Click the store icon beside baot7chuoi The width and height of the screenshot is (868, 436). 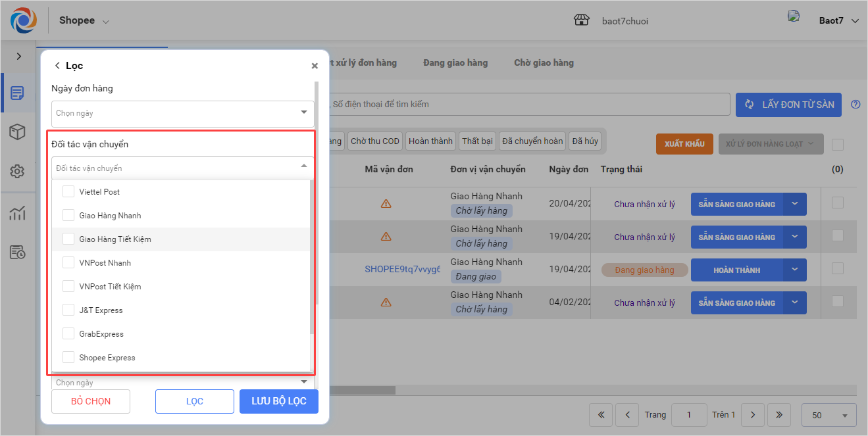click(x=582, y=20)
